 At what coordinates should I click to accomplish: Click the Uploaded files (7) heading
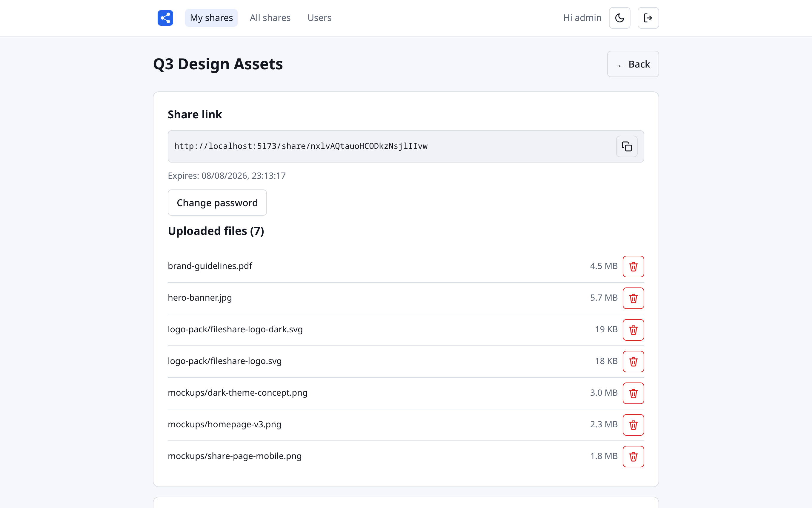point(216,231)
